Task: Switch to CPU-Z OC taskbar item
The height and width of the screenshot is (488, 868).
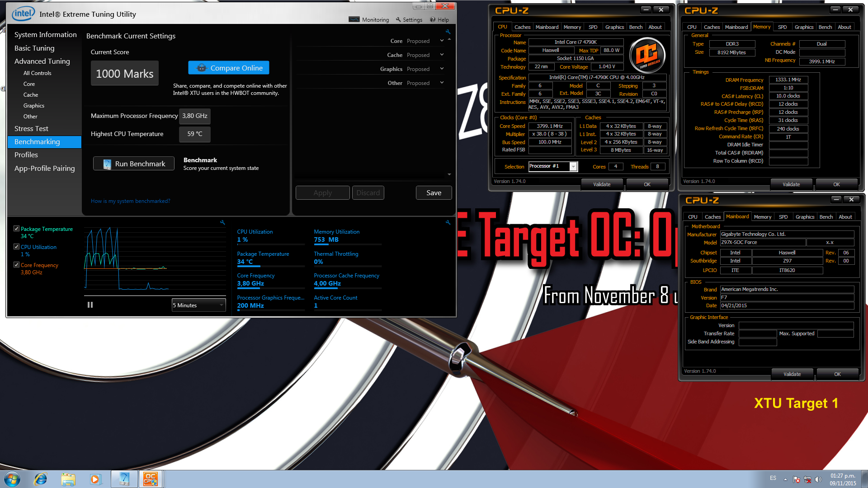Action: (151, 479)
